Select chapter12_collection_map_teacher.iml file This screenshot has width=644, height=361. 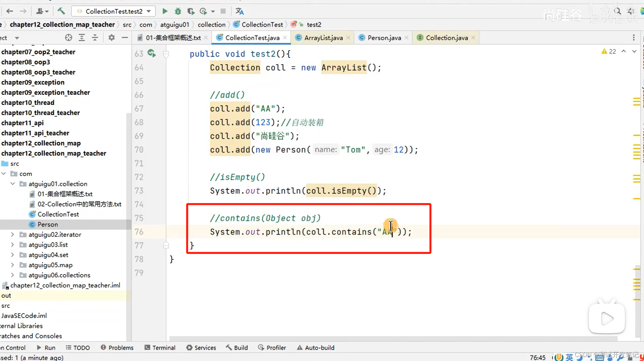[x=65, y=285]
